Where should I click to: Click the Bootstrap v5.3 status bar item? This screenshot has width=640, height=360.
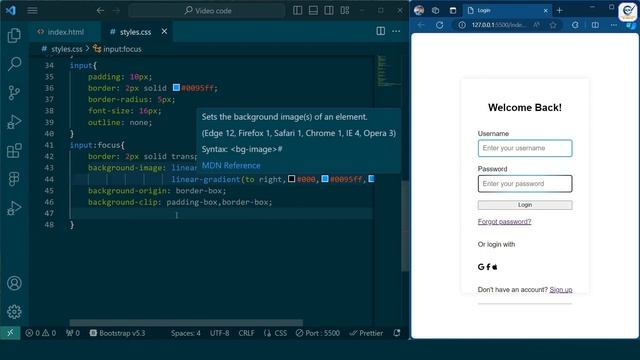pos(118,333)
